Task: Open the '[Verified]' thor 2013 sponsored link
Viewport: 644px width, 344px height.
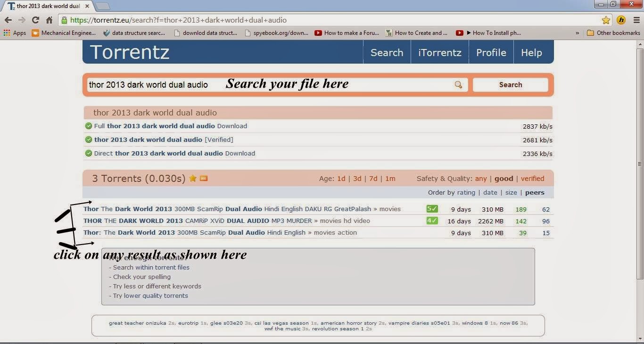Action: 164,139
